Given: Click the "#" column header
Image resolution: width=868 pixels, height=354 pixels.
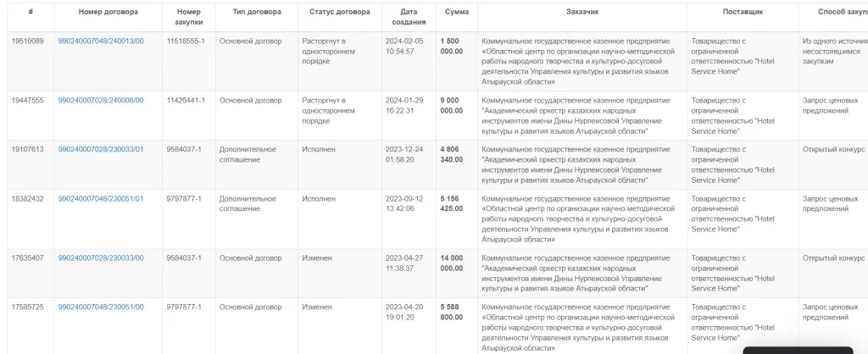Looking at the screenshot, I should tap(30, 14).
